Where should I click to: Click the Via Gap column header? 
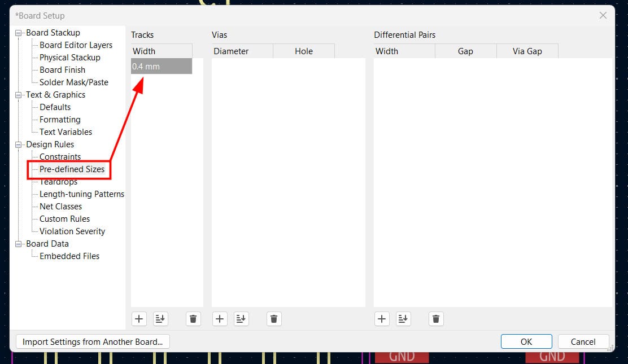coord(527,51)
